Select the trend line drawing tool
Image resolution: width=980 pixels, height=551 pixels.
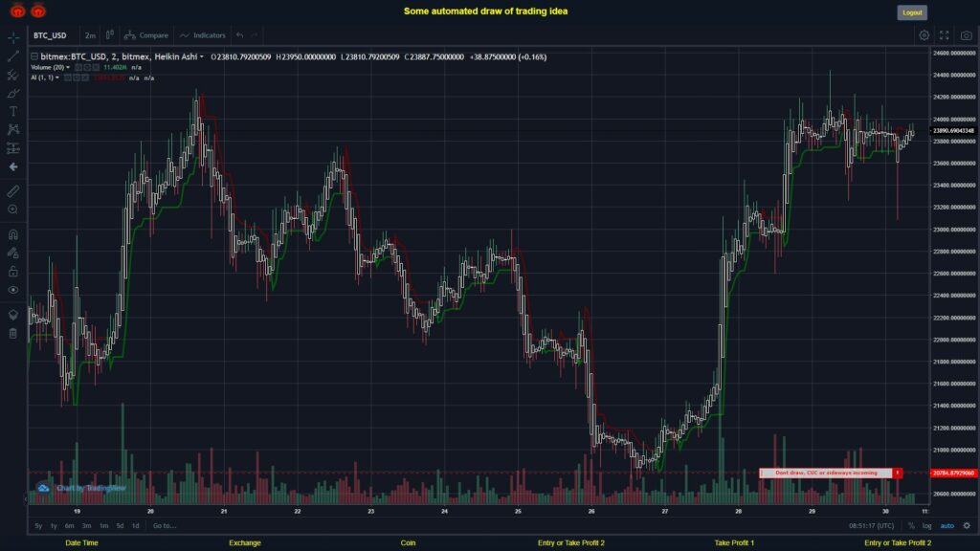[13, 56]
